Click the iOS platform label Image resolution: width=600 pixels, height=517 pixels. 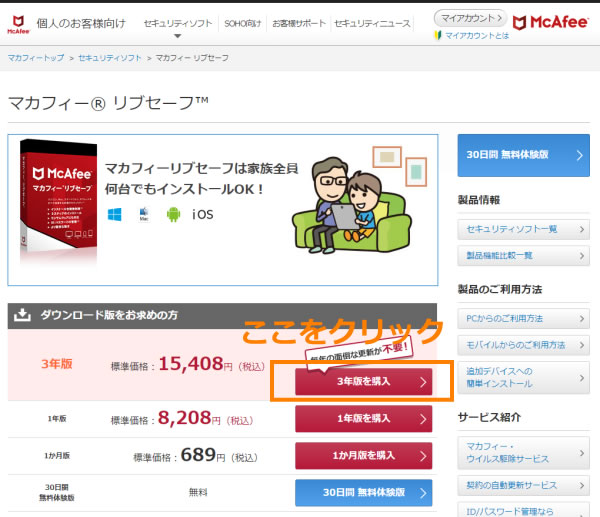point(203,214)
